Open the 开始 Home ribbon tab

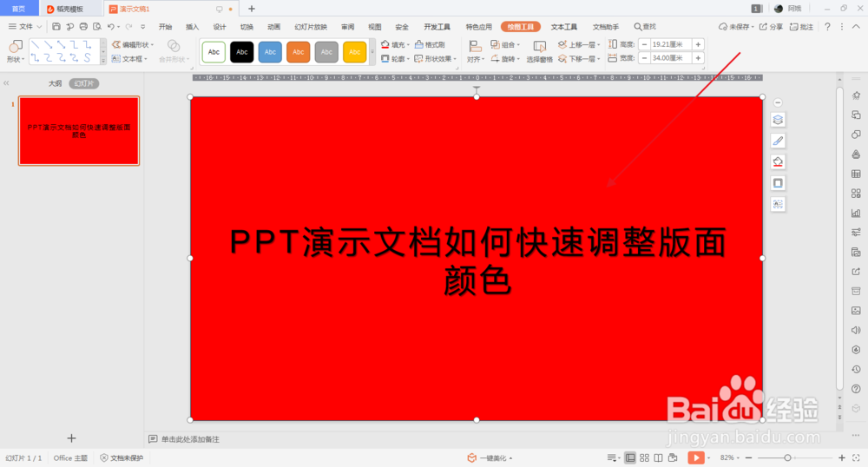coord(165,27)
